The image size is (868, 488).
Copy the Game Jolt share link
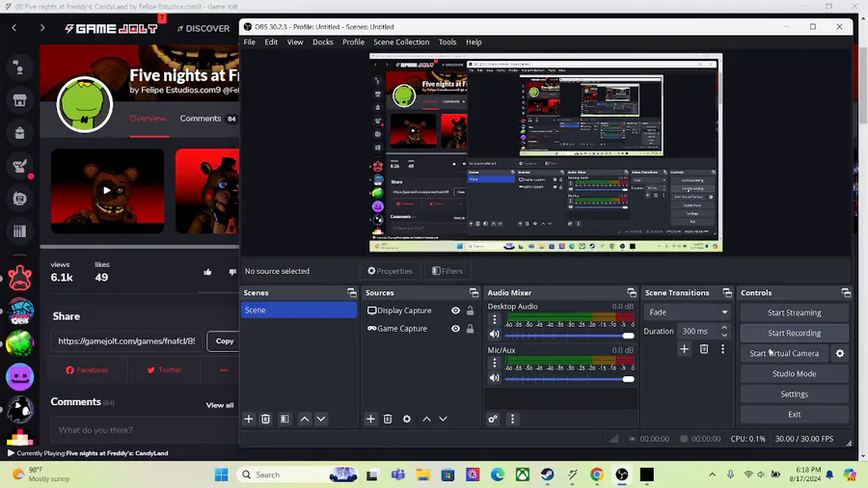[x=224, y=340]
